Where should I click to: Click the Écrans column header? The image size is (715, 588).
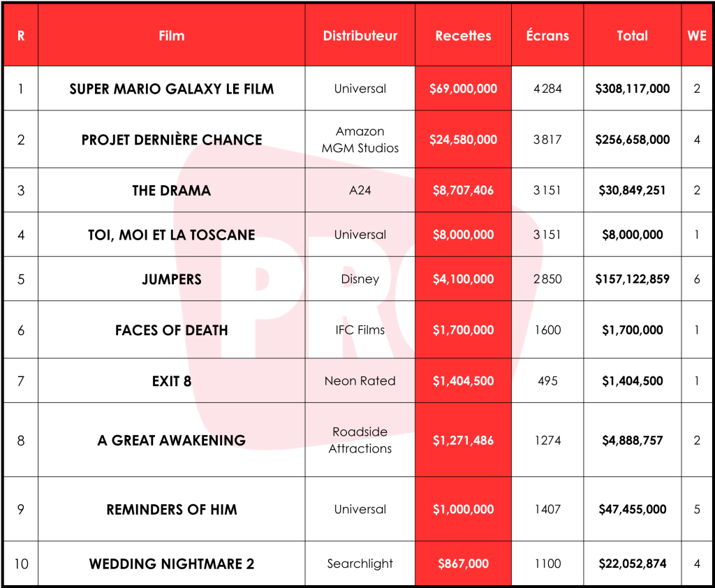[x=547, y=36]
